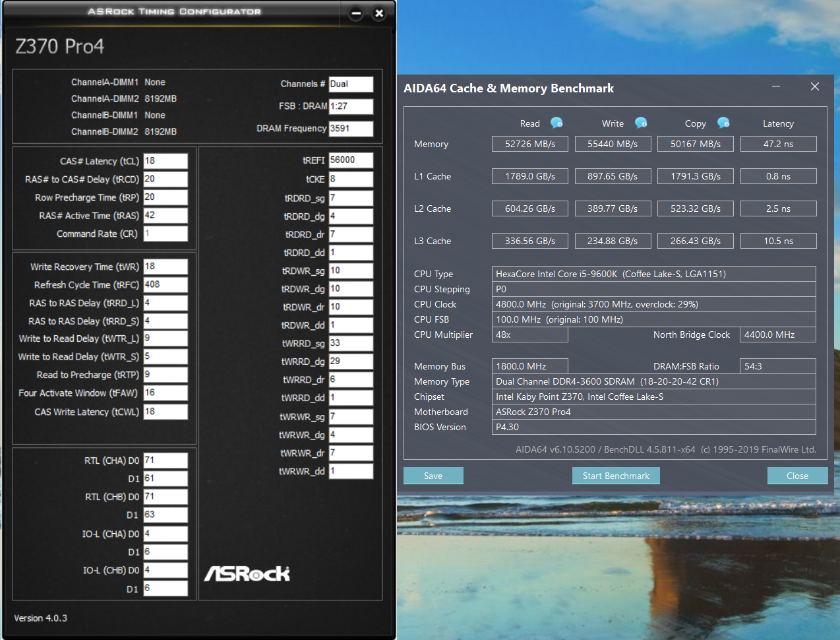
Task: Select the RTL (CHB) D0 field
Action: pos(165,497)
